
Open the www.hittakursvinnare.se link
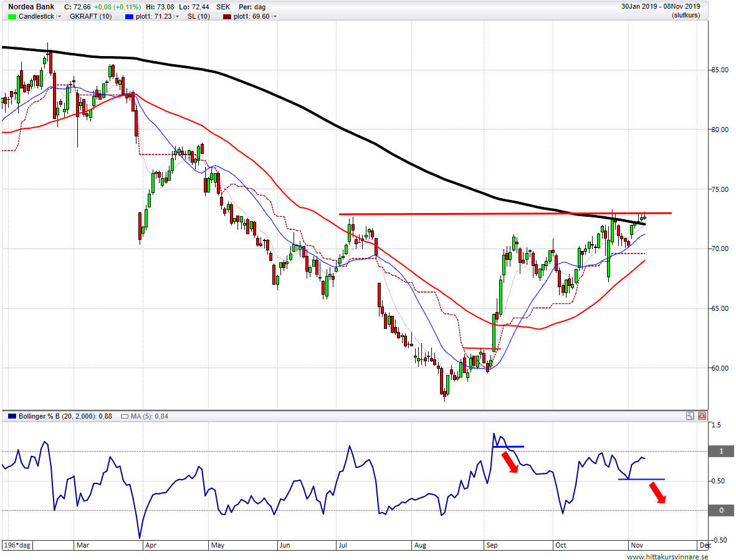667,557
